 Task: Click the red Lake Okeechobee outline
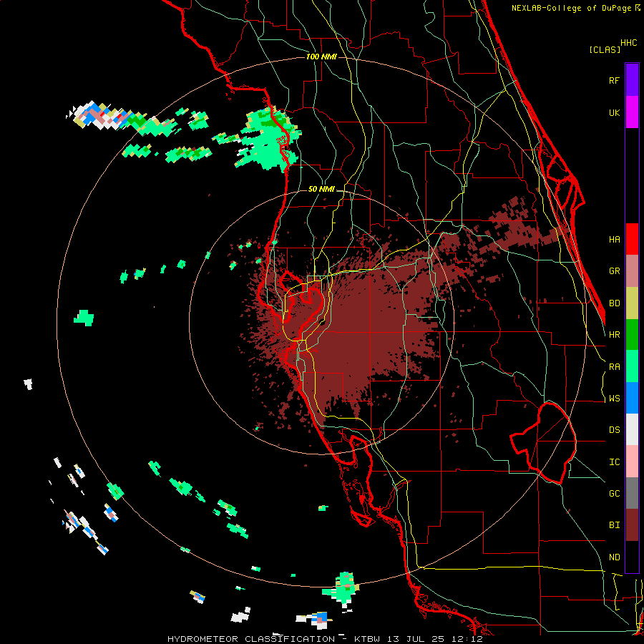click(543, 443)
